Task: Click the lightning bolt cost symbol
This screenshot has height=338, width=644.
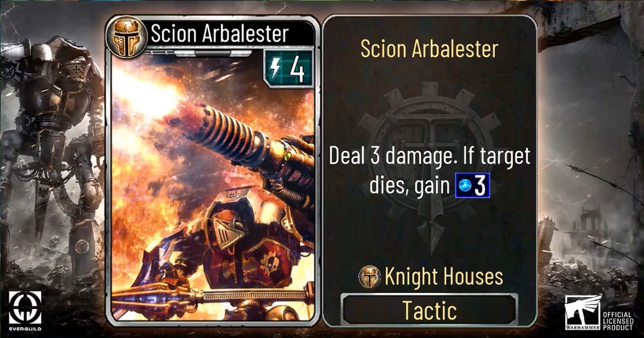Action: [x=275, y=68]
